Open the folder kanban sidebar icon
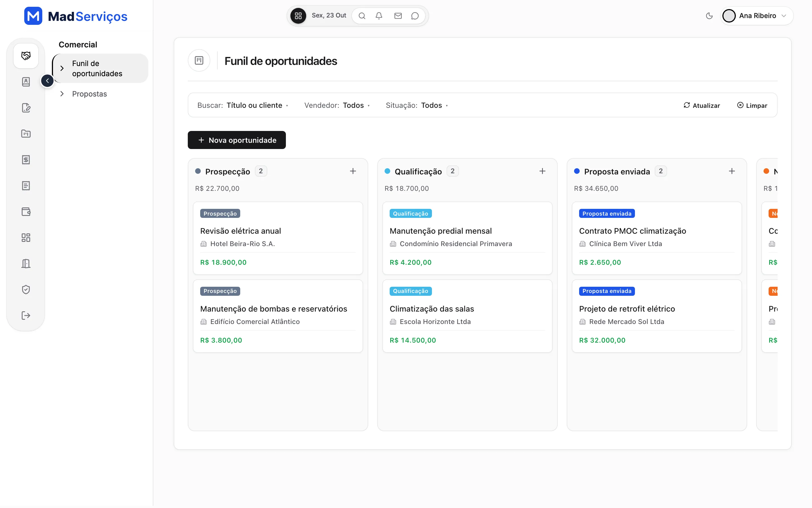The height and width of the screenshot is (508, 812). tap(26, 134)
